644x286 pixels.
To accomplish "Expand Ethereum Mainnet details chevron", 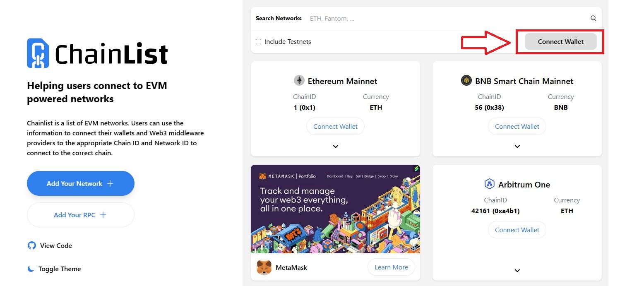I will tap(336, 147).
